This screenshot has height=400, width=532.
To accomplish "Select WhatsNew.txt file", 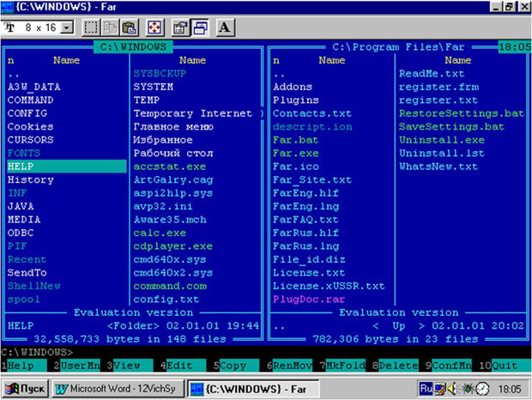I will (438, 167).
